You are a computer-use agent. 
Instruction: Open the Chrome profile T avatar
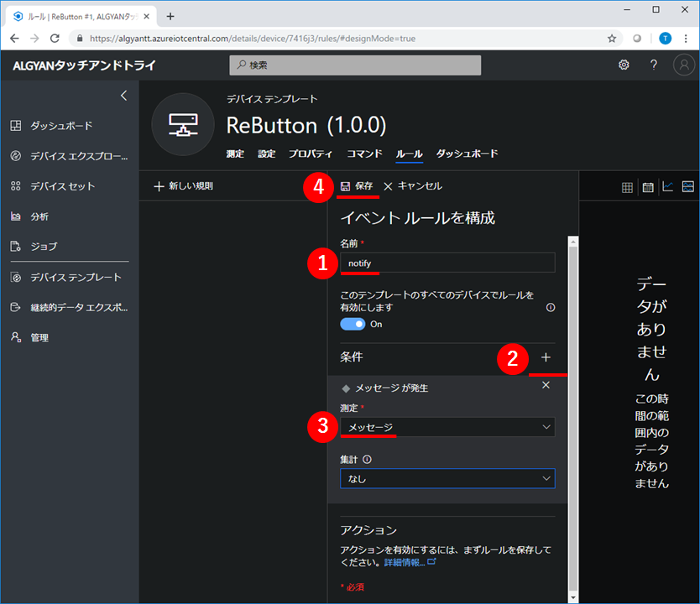click(x=666, y=39)
